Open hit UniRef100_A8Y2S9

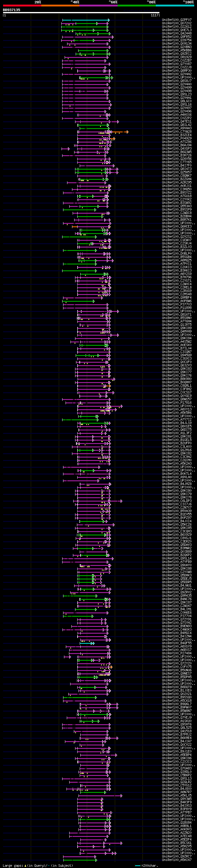pos(177,274)
